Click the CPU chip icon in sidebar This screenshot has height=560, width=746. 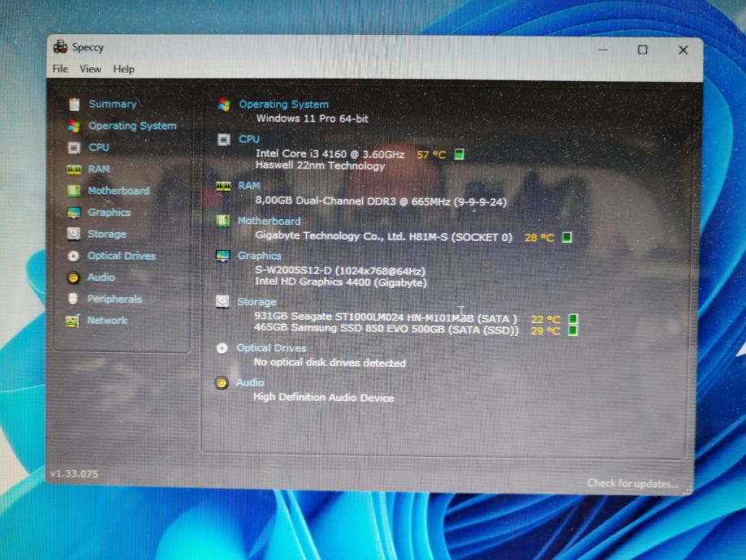[74, 148]
